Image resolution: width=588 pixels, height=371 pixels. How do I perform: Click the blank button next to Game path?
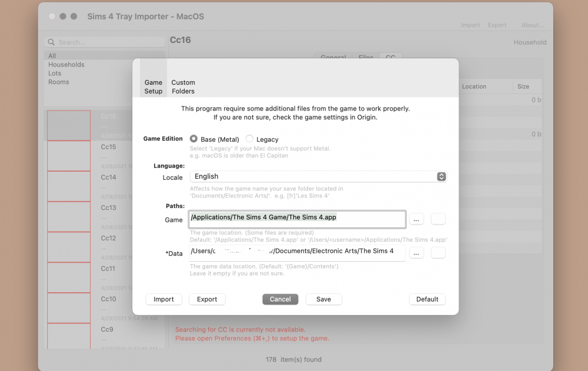click(x=438, y=219)
